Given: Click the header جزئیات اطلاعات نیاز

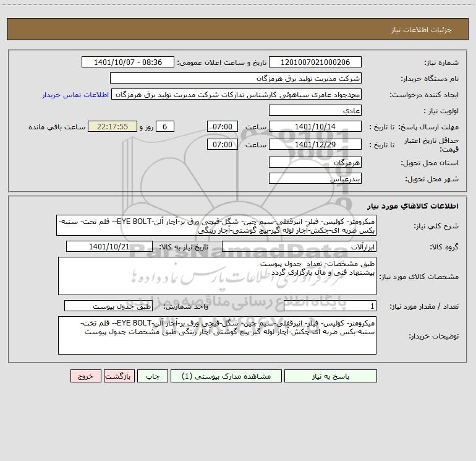Looking at the screenshot, I should pyautogui.click(x=422, y=30).
